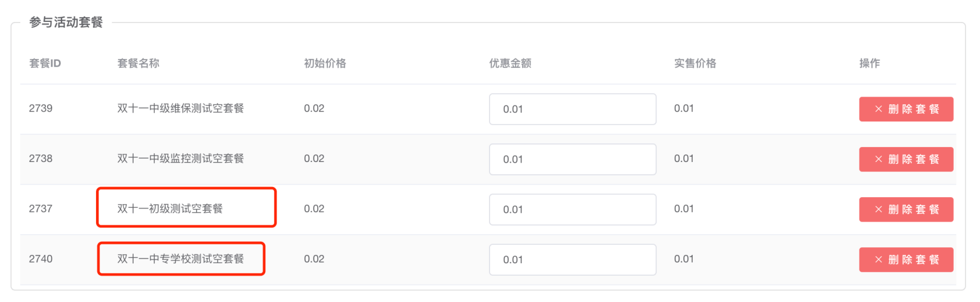This screenshot has width=980, height=302.
Task: Select package name 双十一中级监控测试空套餐
Action: tap(181, 158)
